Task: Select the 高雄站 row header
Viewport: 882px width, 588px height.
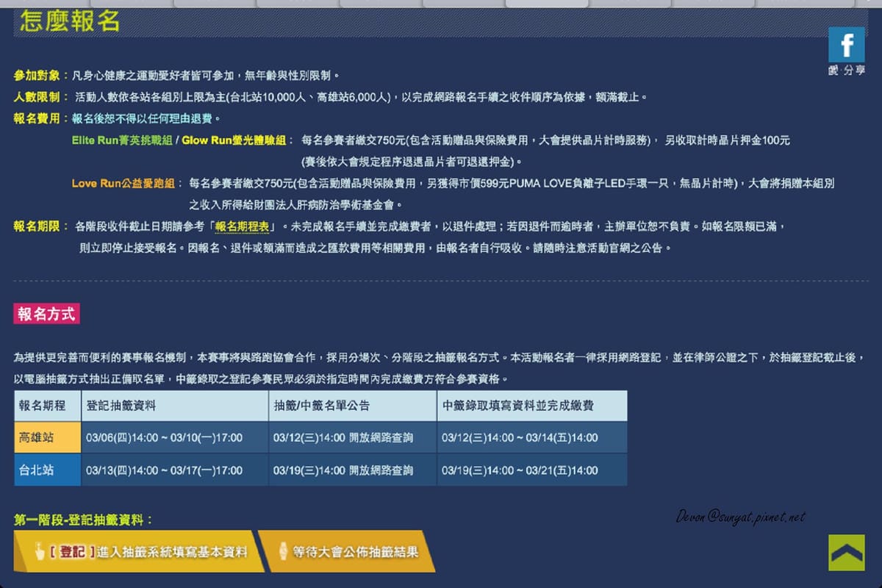Action: (x=46, y=437)
